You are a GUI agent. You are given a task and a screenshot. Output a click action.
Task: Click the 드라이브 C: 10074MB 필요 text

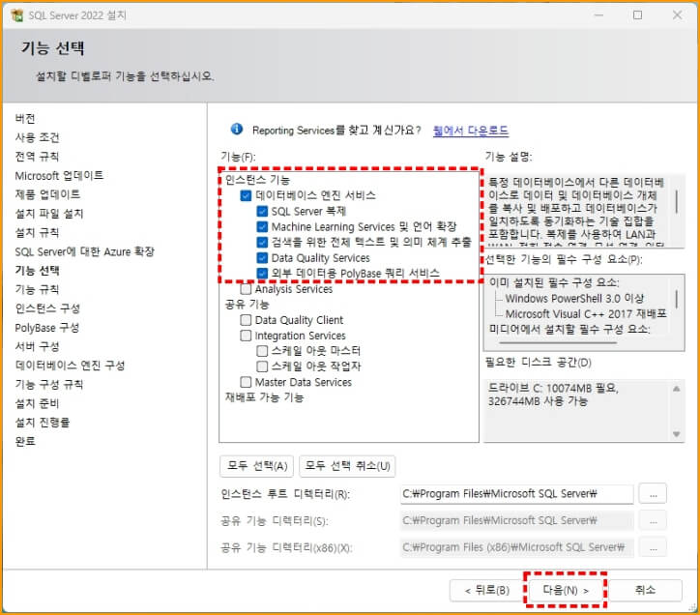[x=554, y=388]
